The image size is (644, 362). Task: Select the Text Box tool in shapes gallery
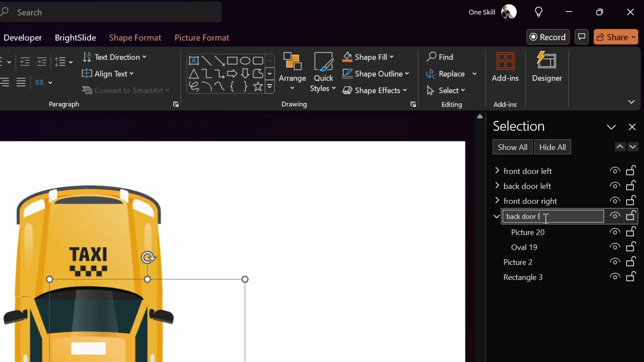point(194,60)
